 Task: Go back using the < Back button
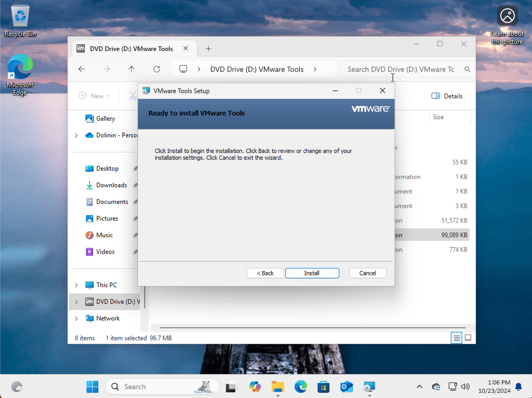coord(265,273)
